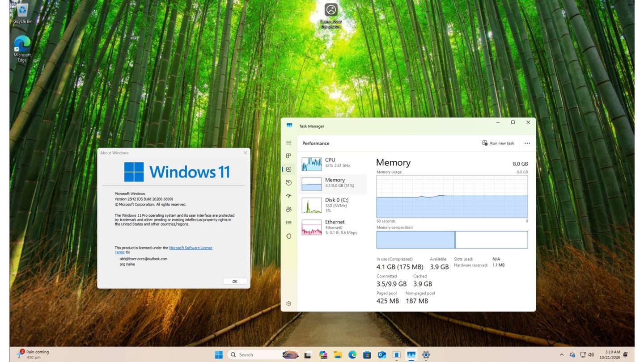Viewport: 644px width, 362px height.
Task: Open Microsoft Software License link
Action: (191, 248)
